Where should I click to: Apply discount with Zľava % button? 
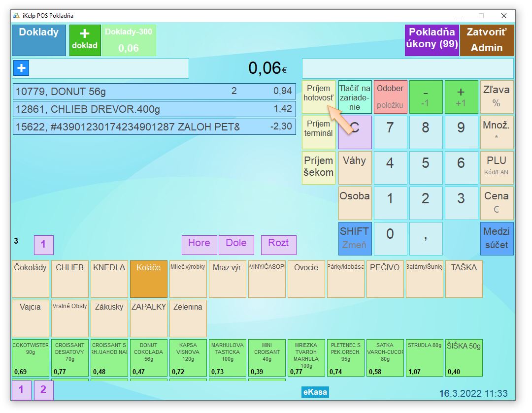[x=497, y=96]
